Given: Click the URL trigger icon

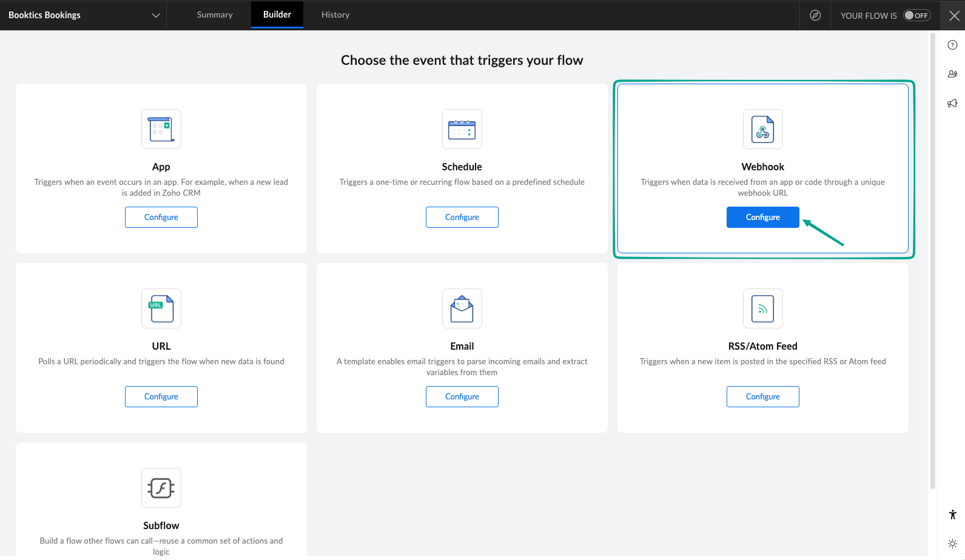Looking at the screenshot, I should click(161, 308).
